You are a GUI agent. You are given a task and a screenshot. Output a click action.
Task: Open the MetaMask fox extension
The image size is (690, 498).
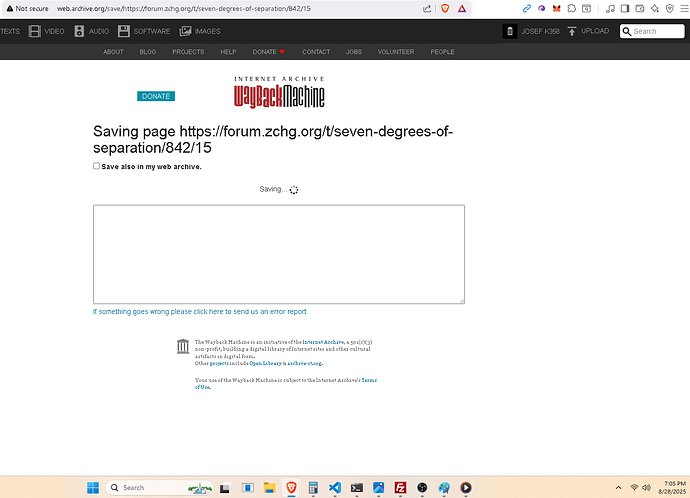coord(557,8)
